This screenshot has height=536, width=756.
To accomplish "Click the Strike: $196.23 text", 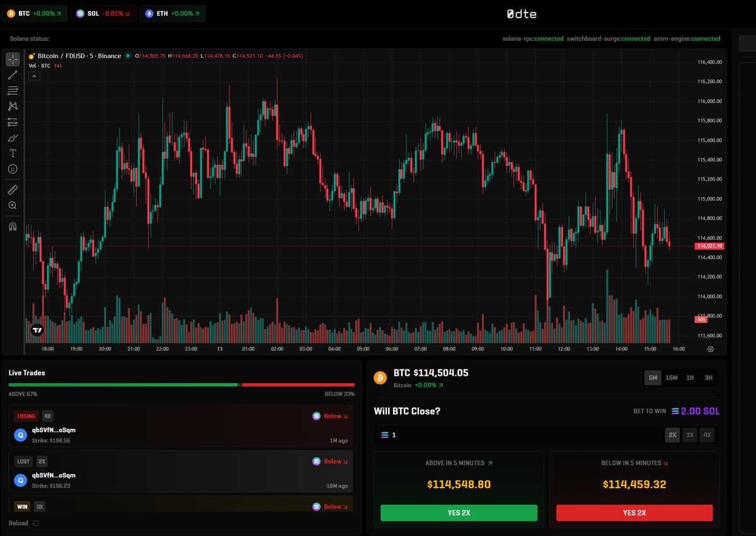I will coord(51,486).
